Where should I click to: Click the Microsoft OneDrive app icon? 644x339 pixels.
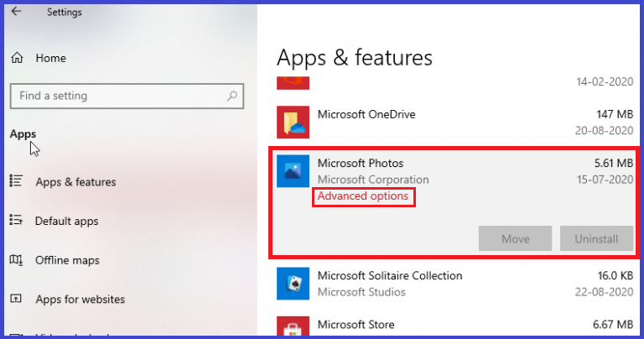tap(293, 122)
